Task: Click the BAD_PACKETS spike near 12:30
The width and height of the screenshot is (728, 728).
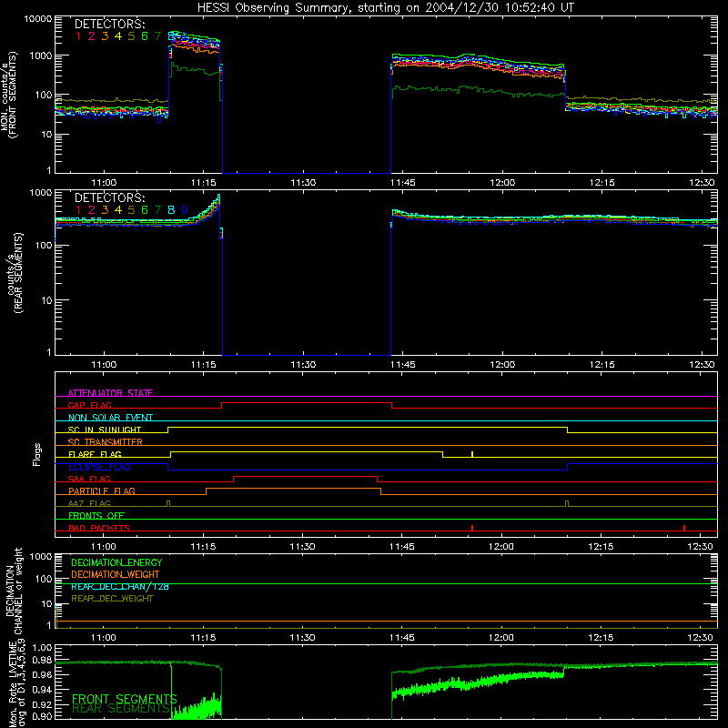Action: [x=684, y=528]
